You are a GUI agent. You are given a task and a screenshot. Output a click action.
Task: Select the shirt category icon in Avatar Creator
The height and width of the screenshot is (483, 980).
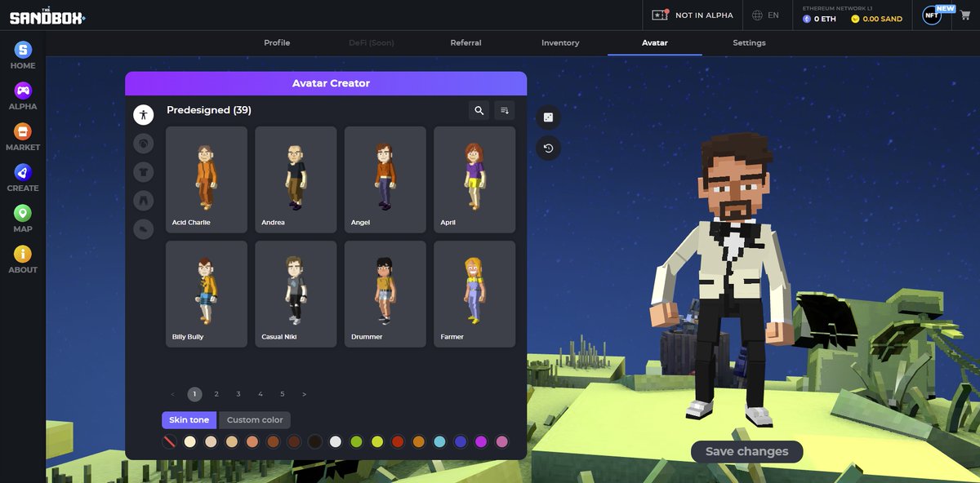point(144,172)
